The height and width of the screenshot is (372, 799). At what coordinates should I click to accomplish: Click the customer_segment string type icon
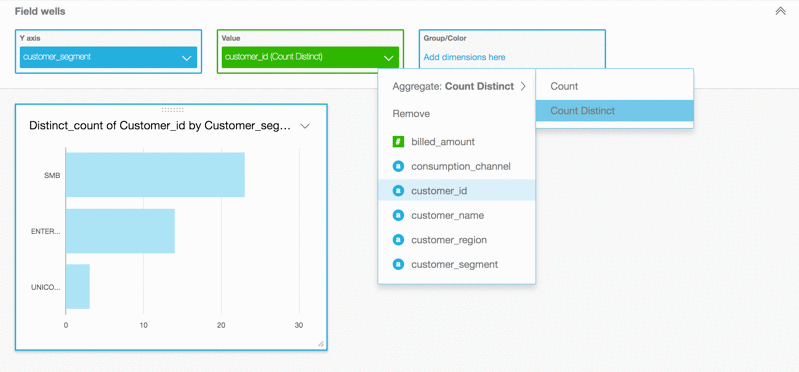click(x=398, y=264)
